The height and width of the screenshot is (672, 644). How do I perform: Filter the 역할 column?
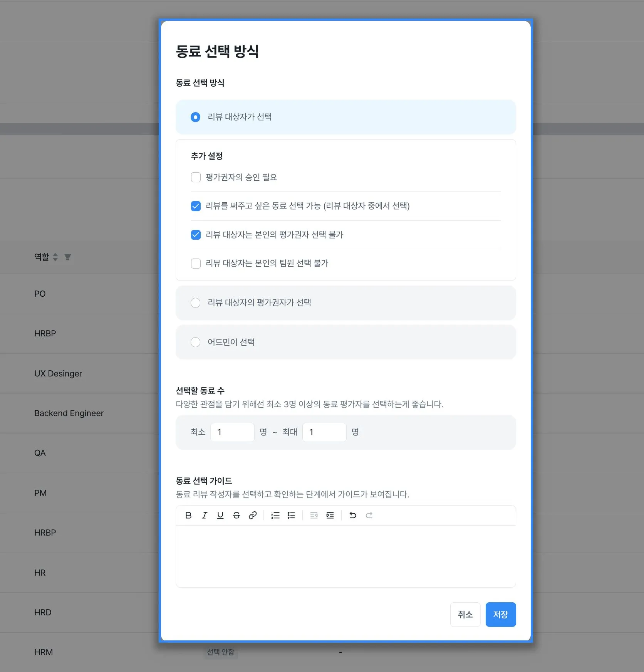pos(67,257)
